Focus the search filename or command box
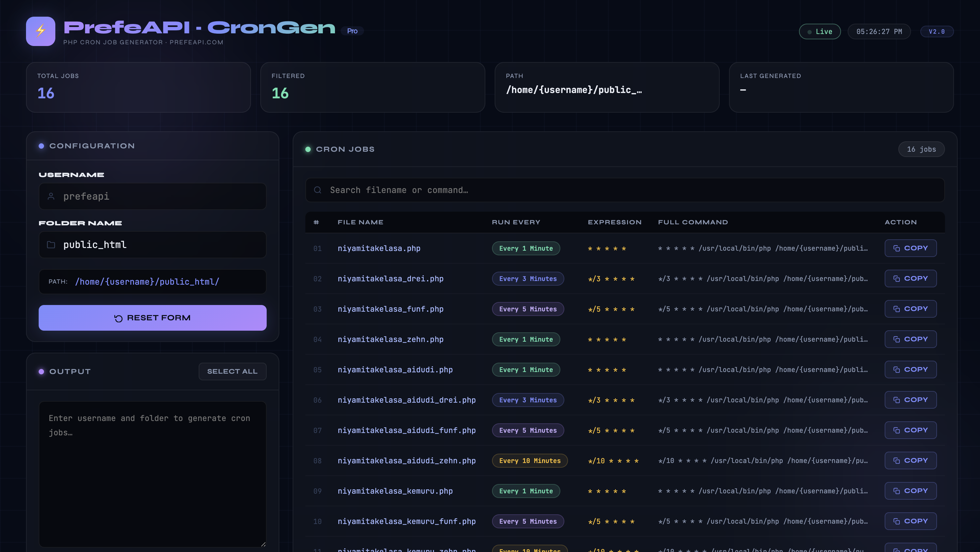 tap(625, 190)
